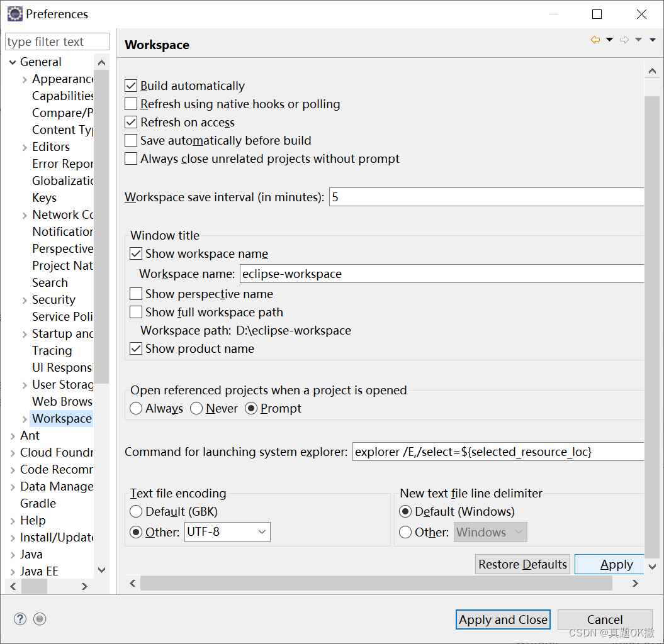Enable Save automatically before build
This screenshot has width=664, height=644.
pyautogui.click(x=131, y=140)
